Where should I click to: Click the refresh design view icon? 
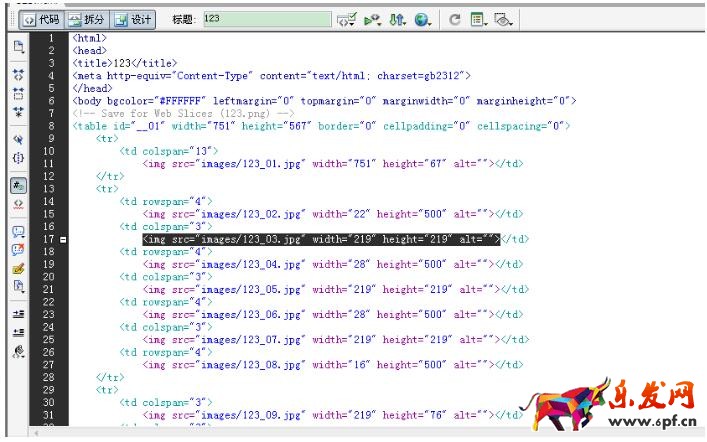(455, 19)
